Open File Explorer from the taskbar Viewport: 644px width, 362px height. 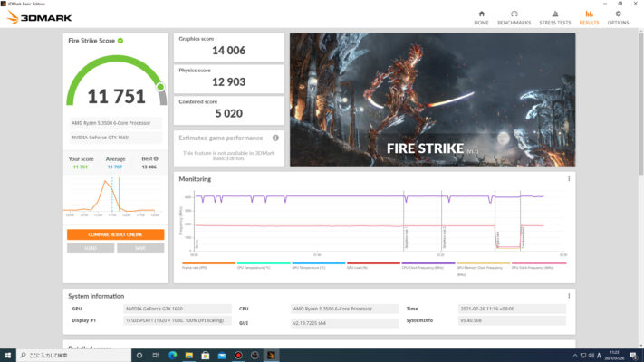pyautogui.click(x=189, y=355)
